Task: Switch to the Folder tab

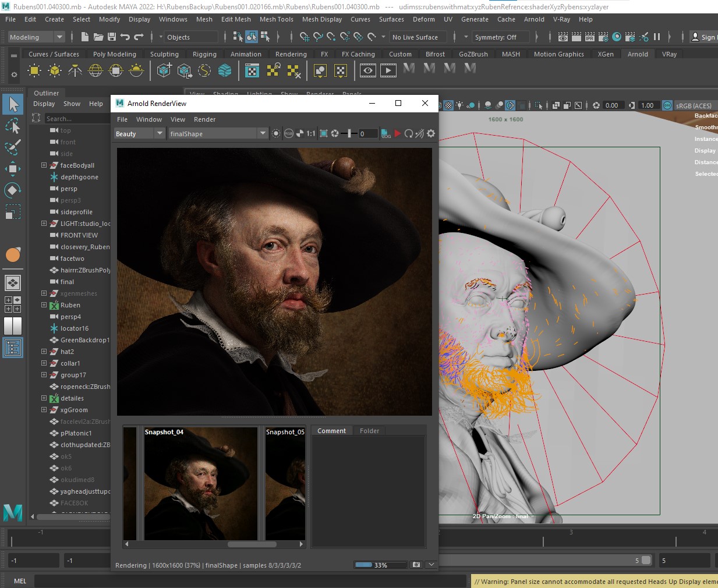Action: click(x=369, y=431)
